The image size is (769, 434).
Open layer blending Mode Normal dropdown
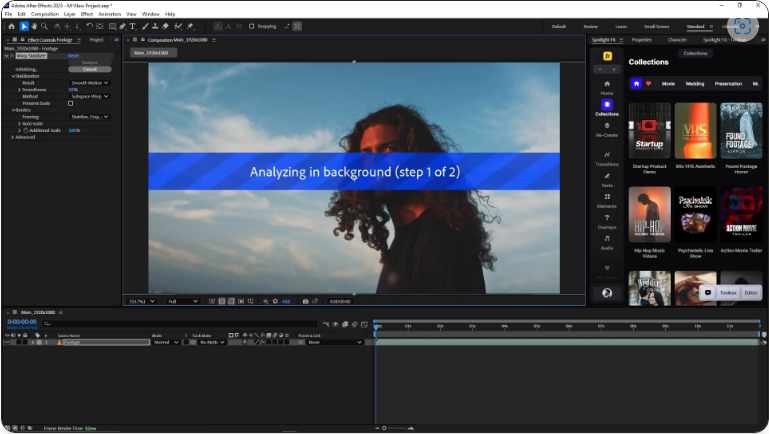166,342
